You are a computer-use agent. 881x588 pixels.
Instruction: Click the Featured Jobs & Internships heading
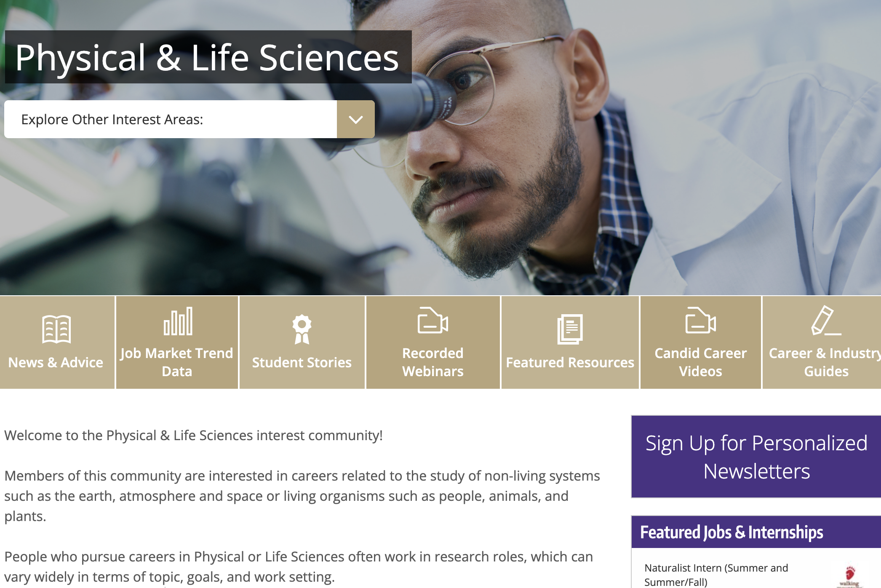click(731, 532)
